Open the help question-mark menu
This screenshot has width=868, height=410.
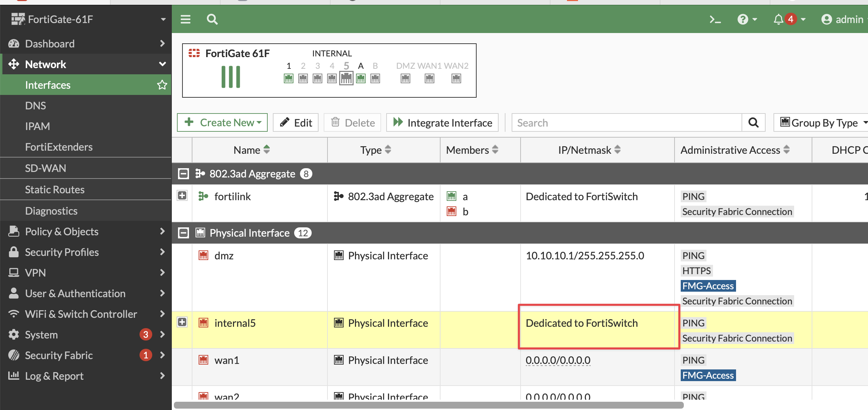point(747,19)
